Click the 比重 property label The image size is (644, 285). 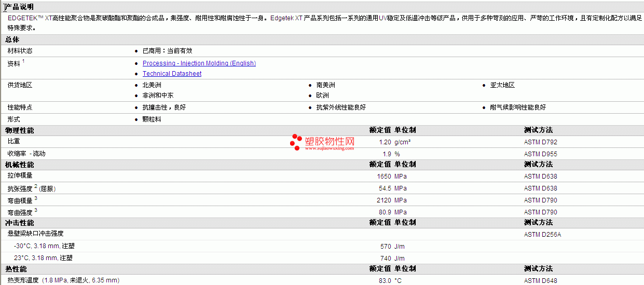14,141
